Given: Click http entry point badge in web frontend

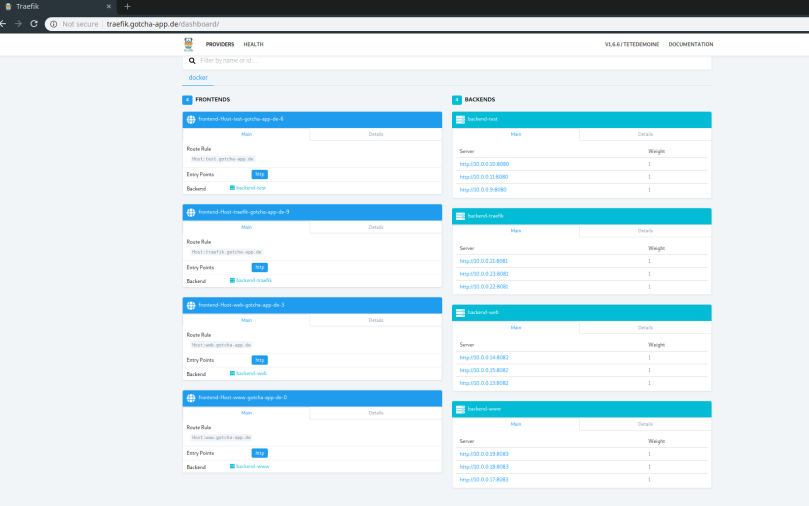Looking at the screenshot, I should point(260,360).
